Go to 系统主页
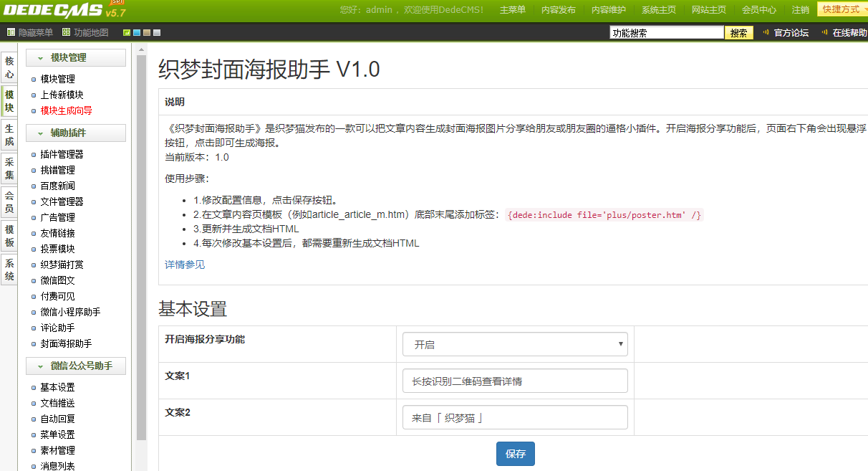868x471 pixels. [x=658, y=10]
